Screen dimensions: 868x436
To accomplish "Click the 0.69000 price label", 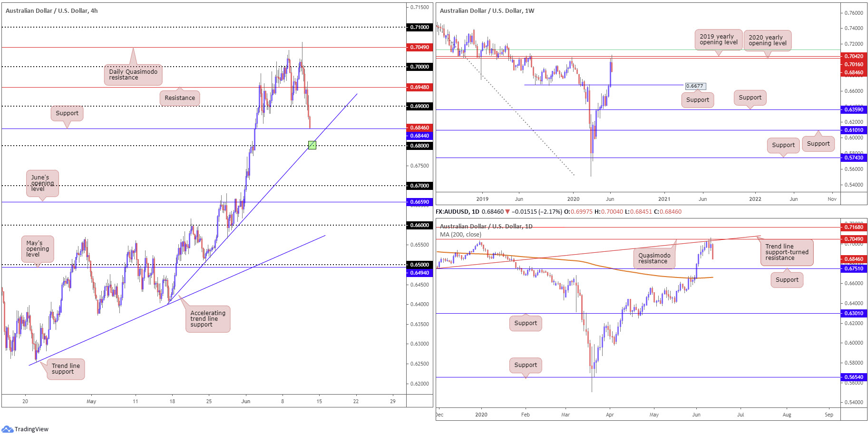I will [x=419, y=106].
